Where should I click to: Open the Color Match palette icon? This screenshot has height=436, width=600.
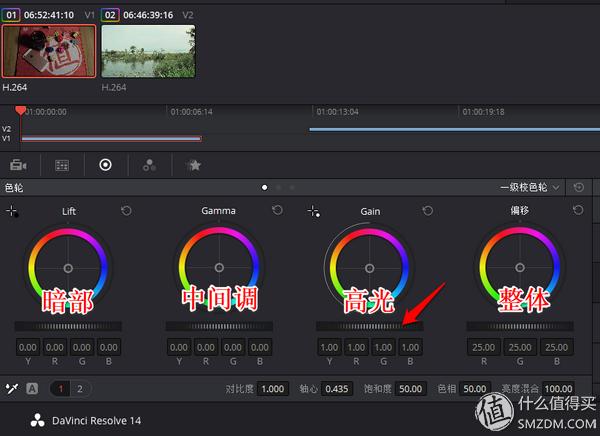62,165
